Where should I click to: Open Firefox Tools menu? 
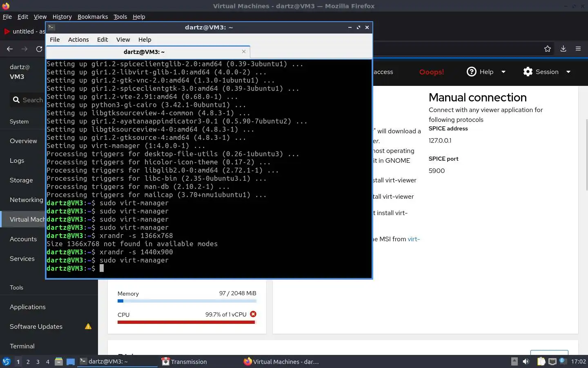click(x=120, y=17)
